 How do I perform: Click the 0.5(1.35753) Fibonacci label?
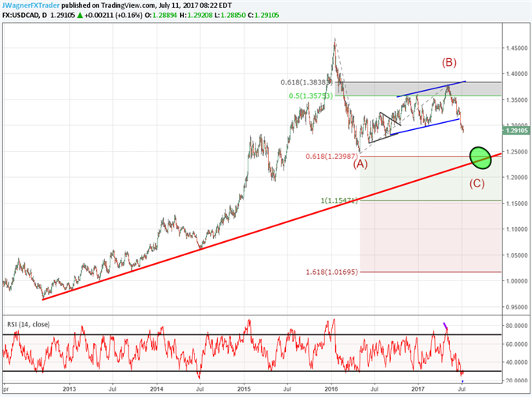(x=311, y=96)
